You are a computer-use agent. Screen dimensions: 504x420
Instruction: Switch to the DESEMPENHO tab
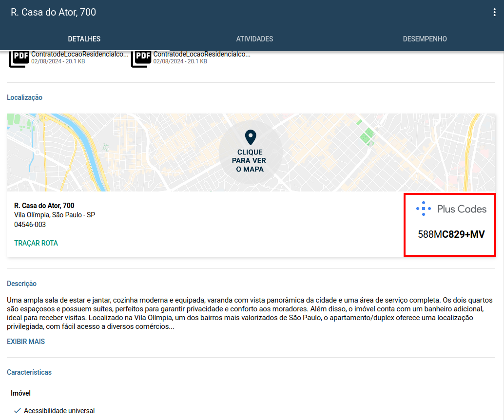425,39
